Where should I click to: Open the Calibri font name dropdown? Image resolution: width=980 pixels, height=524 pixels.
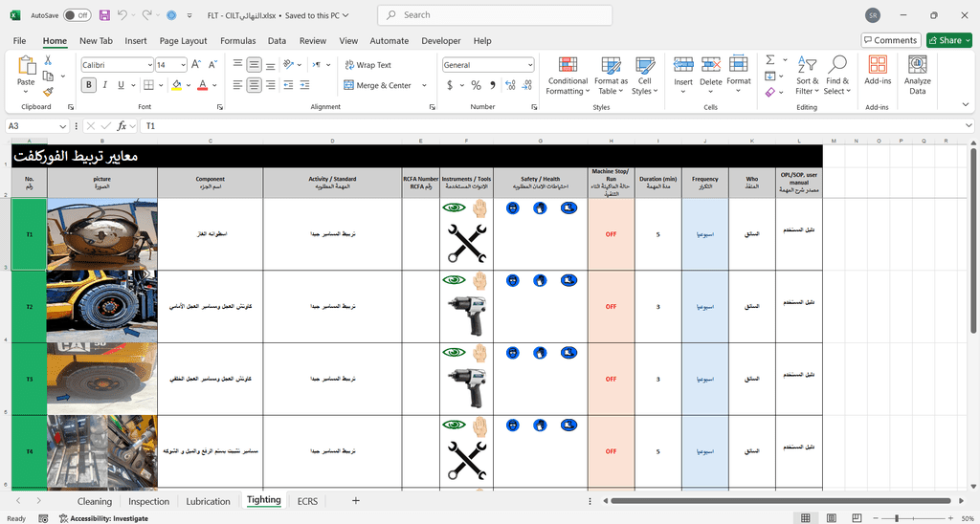(x=148, y=65)
